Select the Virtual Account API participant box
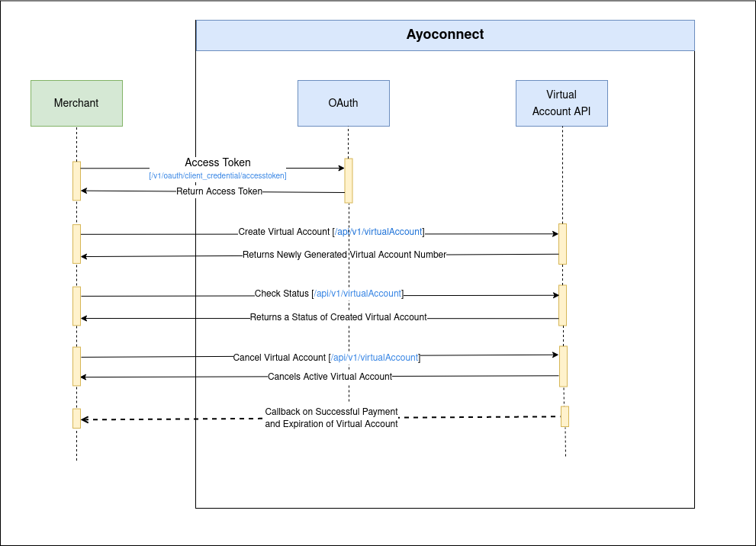This screenshot has width=756, height=546. point(561,103)
